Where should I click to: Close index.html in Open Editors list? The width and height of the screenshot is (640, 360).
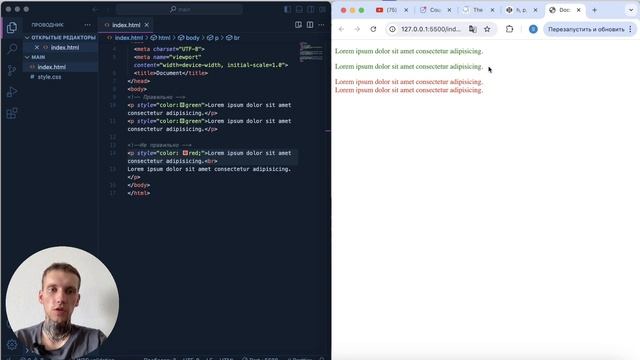click(37, 47)
